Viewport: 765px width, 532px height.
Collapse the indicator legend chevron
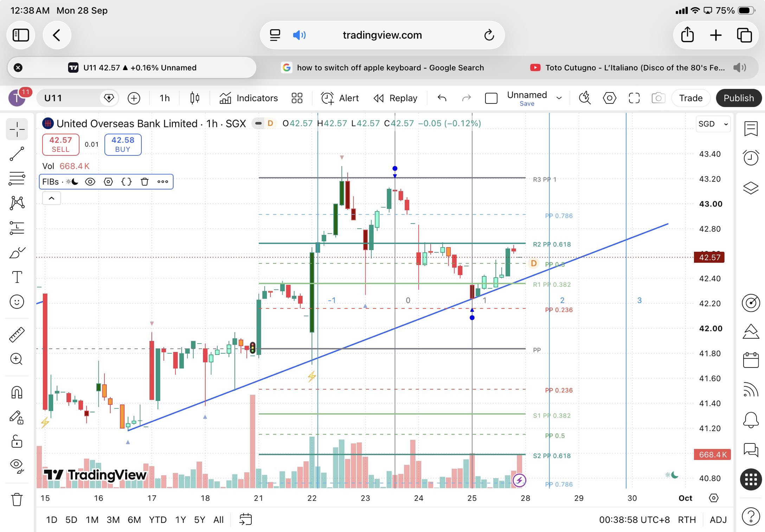[x=51, y=198]
